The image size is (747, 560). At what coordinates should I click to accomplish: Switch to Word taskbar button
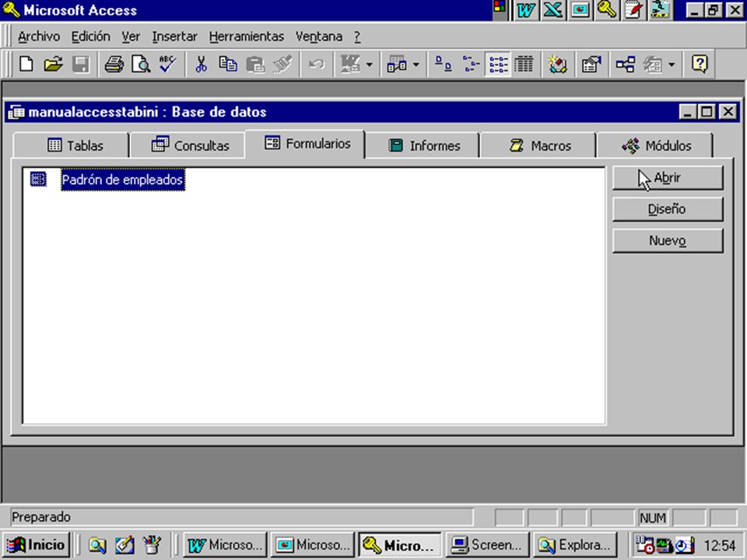pos(226,544)
